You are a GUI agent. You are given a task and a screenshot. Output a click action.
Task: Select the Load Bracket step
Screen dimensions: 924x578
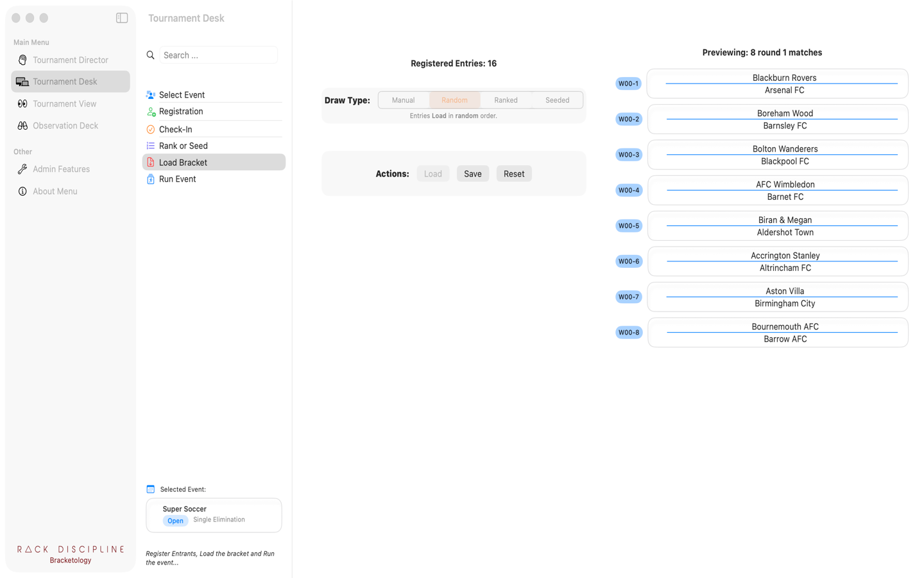pyautogui.click(x=214, y=162)
